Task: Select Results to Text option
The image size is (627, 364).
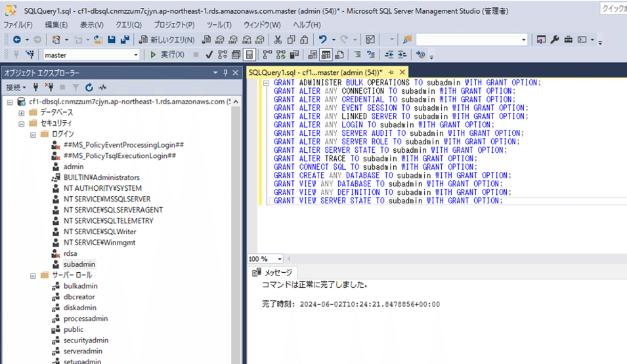Action: click(313, 54)
